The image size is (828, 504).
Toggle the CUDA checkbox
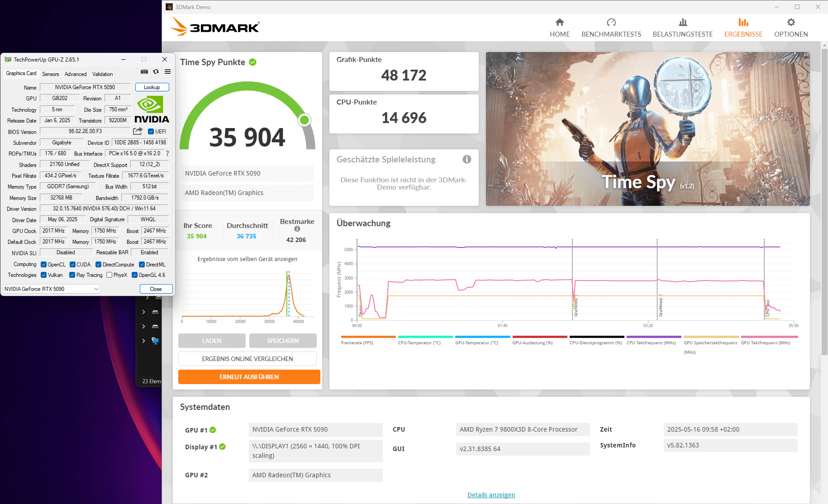(x=72, y=265)
